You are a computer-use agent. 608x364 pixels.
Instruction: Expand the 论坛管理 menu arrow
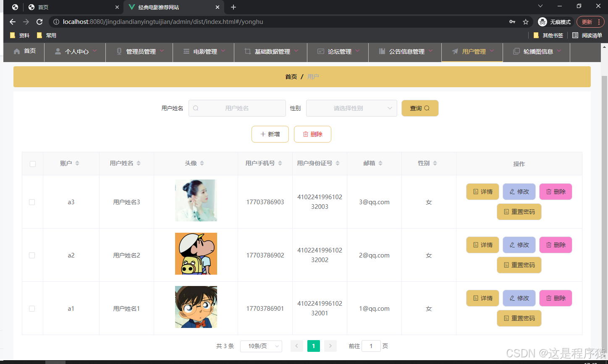pos(358,51)
